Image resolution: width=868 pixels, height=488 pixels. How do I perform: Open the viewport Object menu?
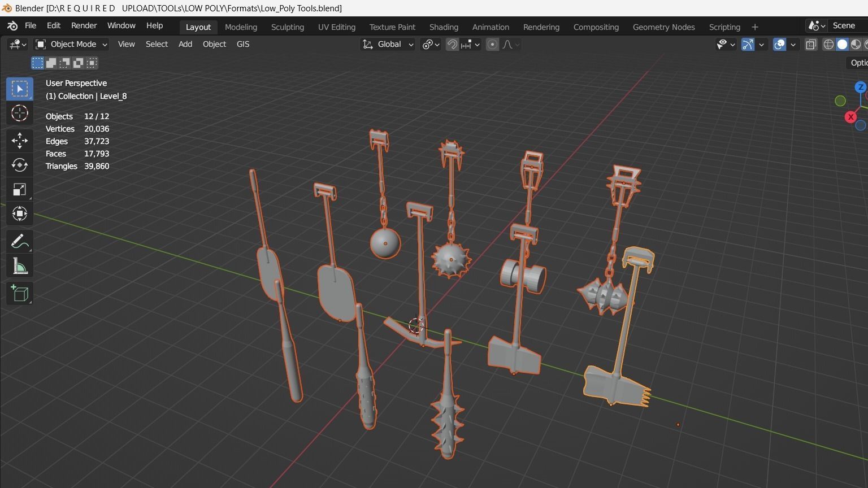214,44
